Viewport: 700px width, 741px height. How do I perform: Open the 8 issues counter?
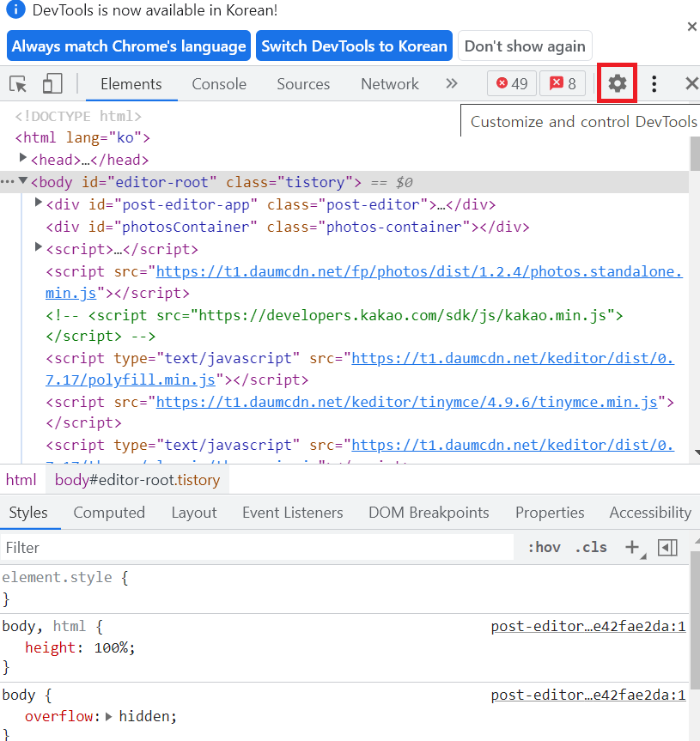[563, 83]
